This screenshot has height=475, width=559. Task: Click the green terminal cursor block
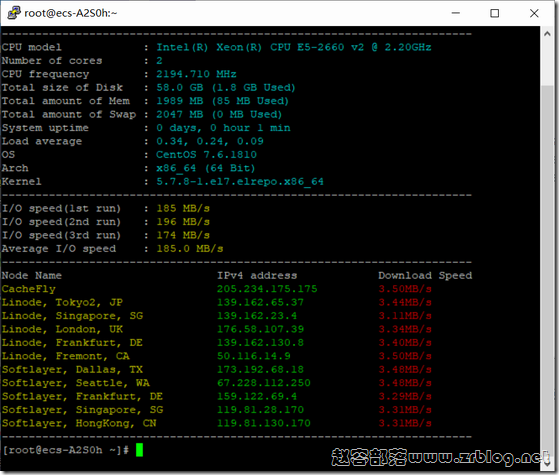(139, 450)
